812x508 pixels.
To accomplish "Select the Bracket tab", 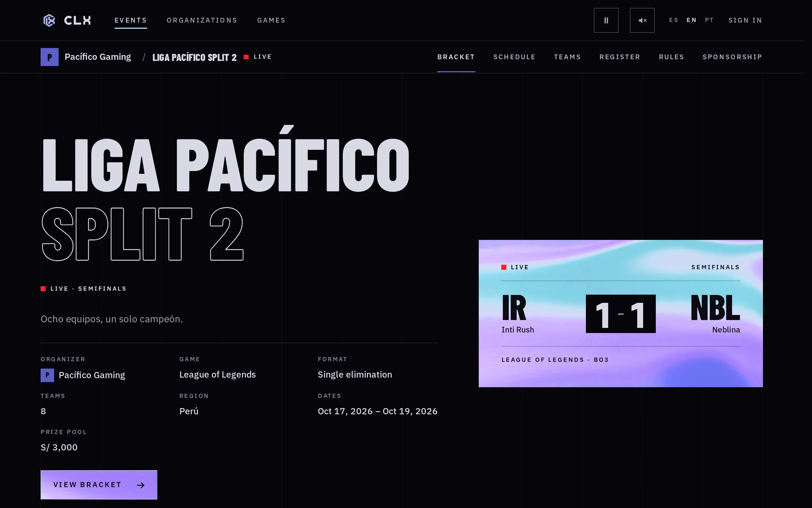I will (456, 57).
